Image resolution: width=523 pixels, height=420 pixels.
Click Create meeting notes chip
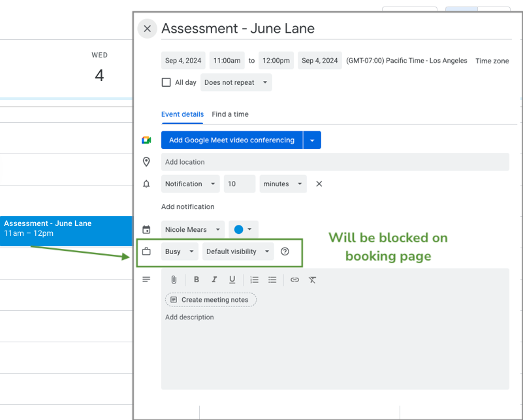[211, 300]
